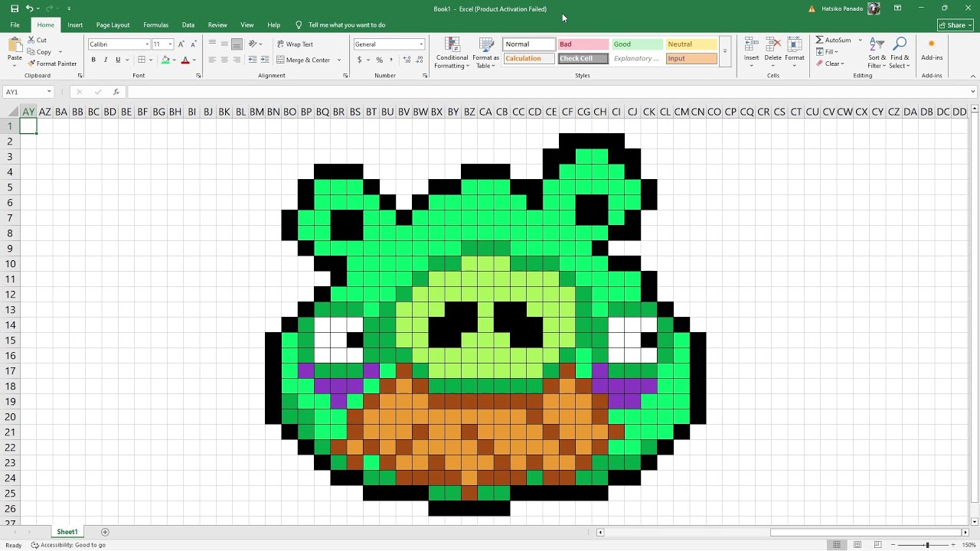The width and height of the screenshot is (980, 551).
Task: Open Sort & Filter
Action: click(877, 53)
